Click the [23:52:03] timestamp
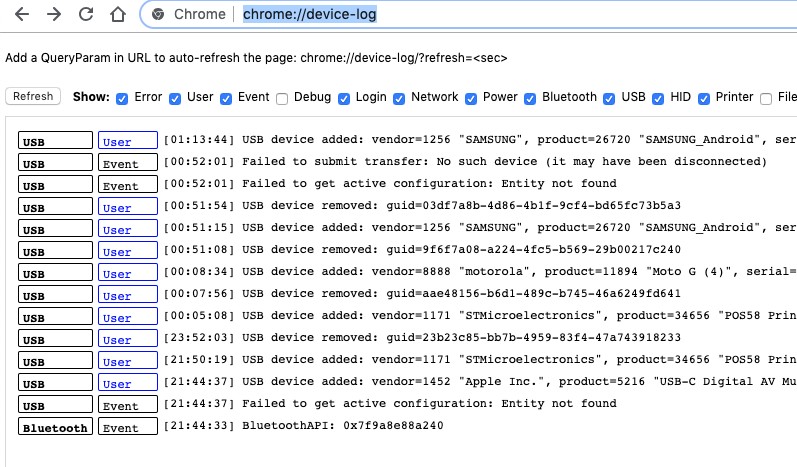This screenshot has height=467, width=797. click(x=199, y=337)
